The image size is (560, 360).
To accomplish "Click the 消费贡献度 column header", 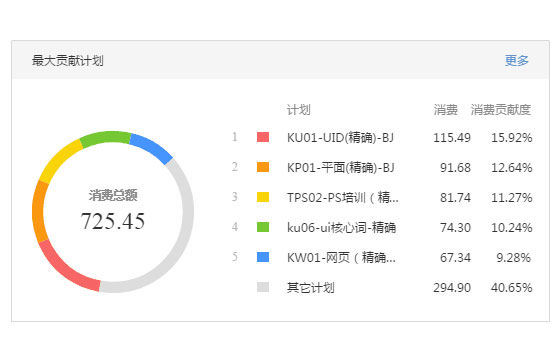I will 500,110.
